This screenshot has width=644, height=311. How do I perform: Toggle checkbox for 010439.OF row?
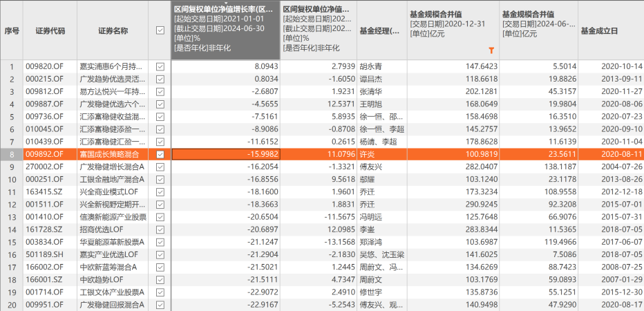click(160, 142)
